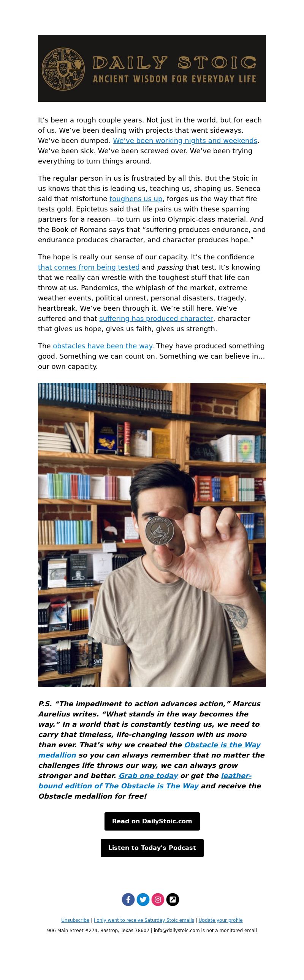Select only receive Saturday Stoic emails link

pos(144,920)
